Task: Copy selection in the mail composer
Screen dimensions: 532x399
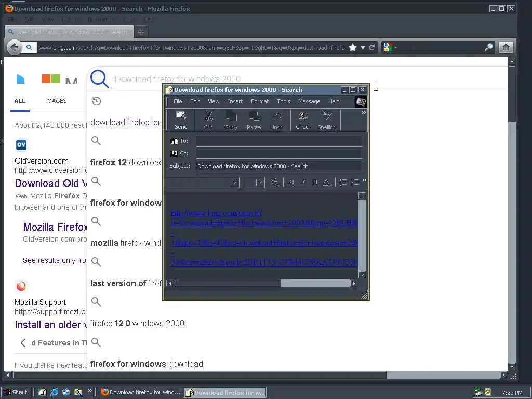Action: [x=231, y=120]
